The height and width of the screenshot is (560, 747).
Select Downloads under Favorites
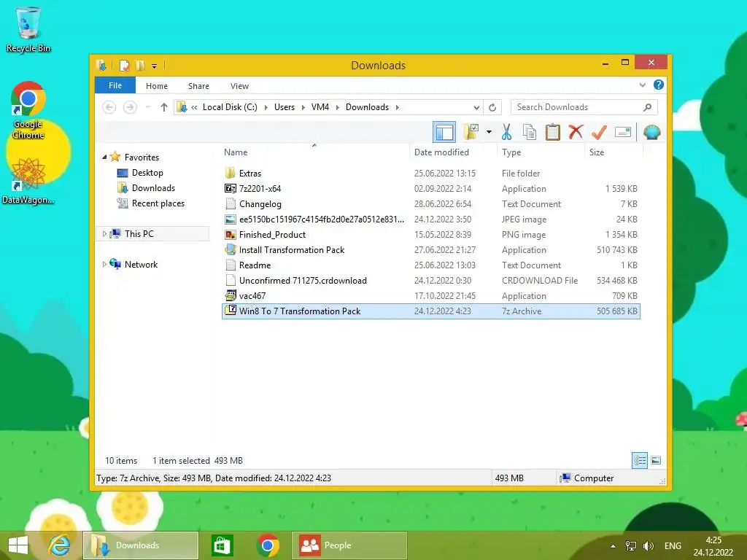[153, 187]
